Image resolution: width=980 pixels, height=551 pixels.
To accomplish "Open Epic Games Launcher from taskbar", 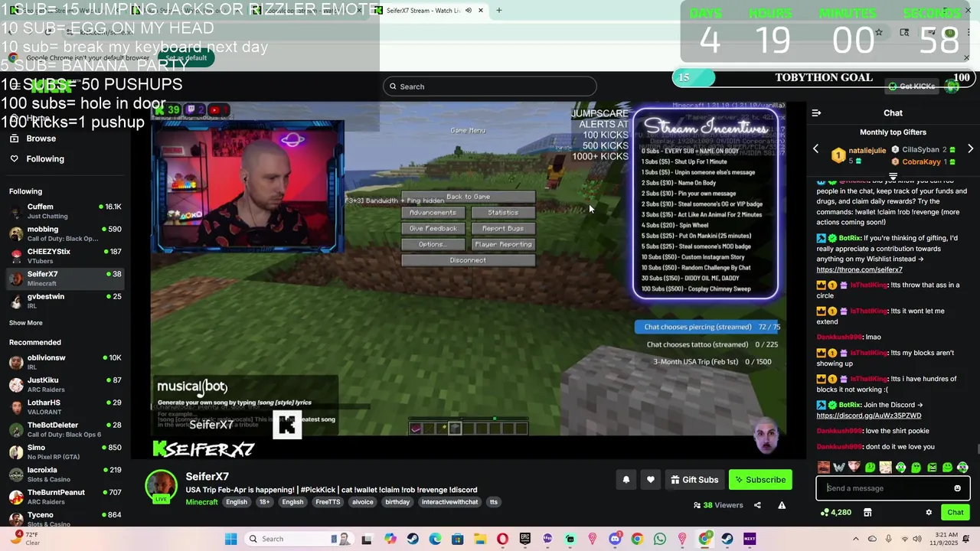I will click(x=525, y=539).
